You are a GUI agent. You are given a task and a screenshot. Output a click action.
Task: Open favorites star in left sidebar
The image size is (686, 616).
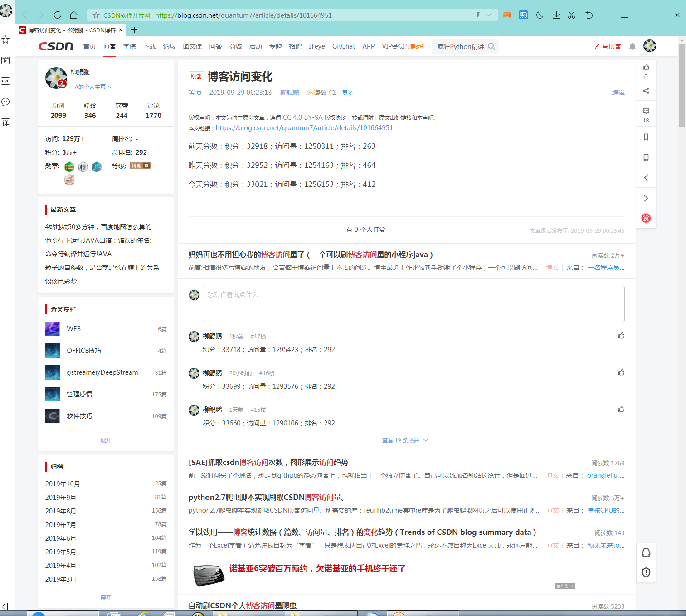tap(5, 39)
